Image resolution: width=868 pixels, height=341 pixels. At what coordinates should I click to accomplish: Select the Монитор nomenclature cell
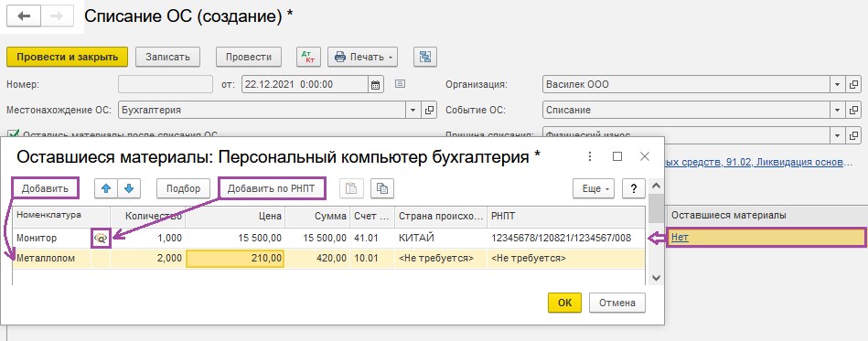tap(52, 239)
